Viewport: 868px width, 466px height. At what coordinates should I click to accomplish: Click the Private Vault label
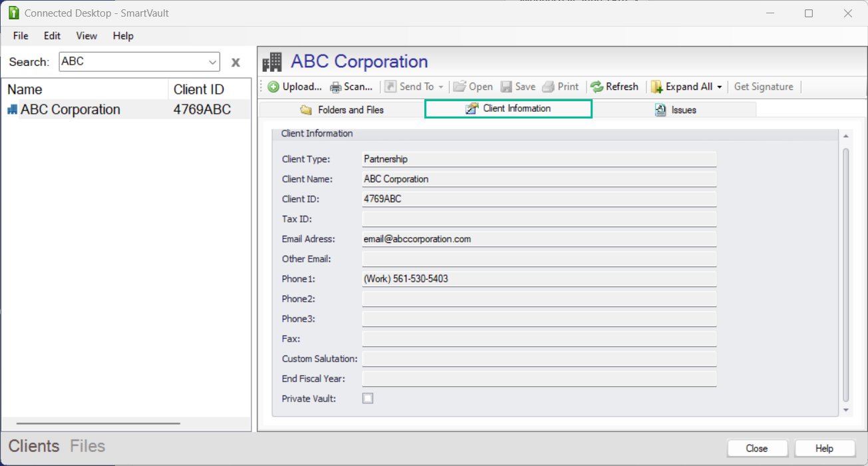coord(309,399)
